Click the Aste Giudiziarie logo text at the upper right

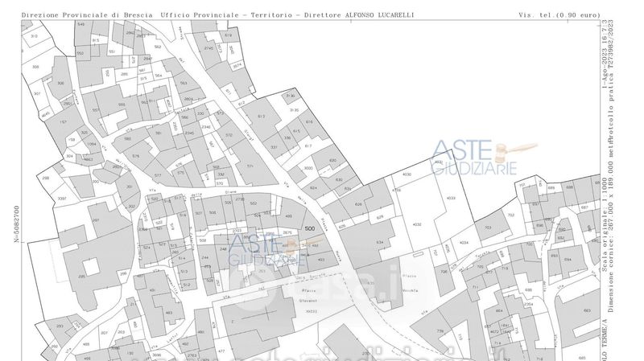(473, 158)
